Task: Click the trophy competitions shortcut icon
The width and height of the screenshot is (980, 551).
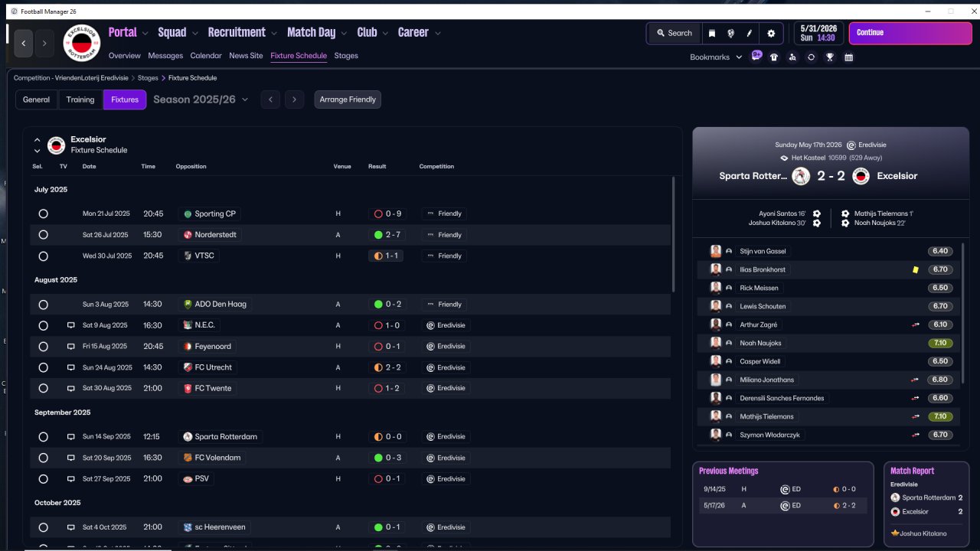Action: point(829,57)
